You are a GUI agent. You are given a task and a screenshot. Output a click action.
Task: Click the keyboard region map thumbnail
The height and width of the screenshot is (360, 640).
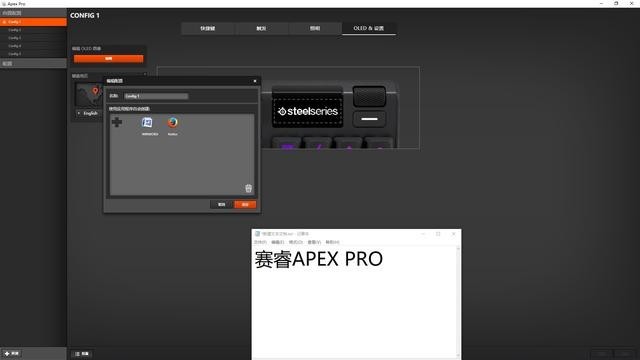89,95
